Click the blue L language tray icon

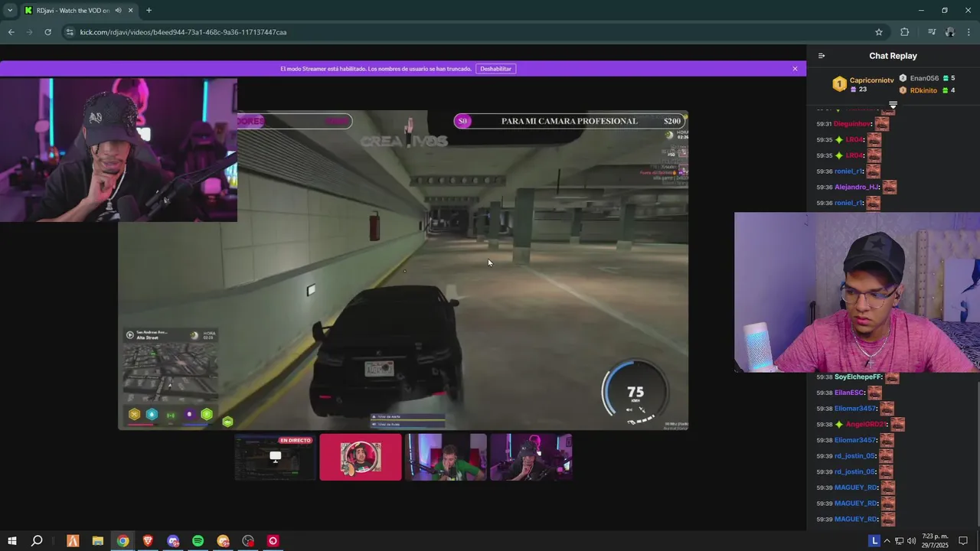click(x=874, y=541)
